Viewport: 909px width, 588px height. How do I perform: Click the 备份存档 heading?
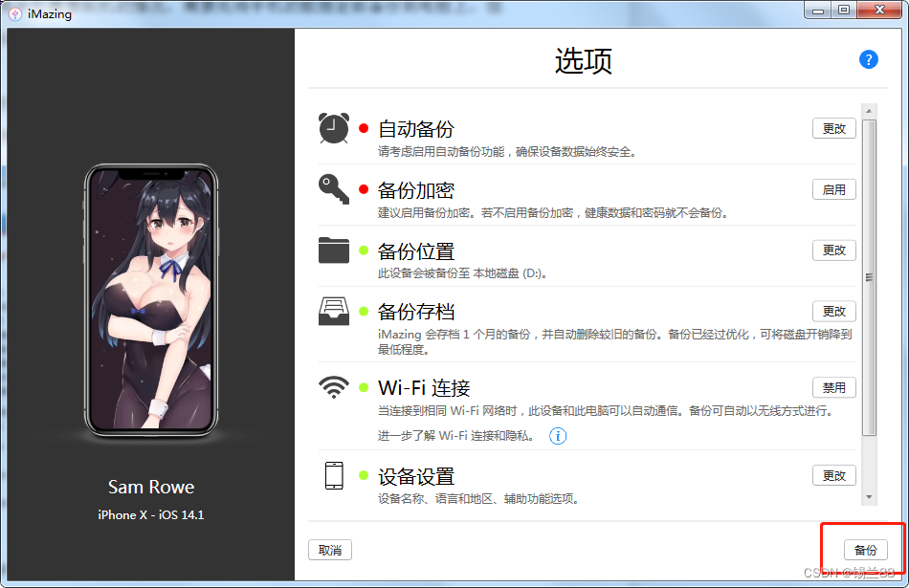[416, 312]
